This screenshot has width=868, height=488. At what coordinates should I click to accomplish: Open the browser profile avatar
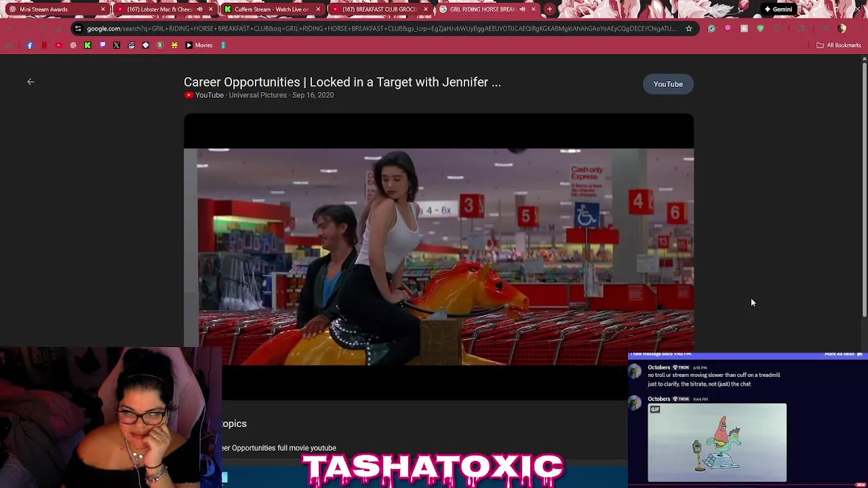[x=842, y=28]
